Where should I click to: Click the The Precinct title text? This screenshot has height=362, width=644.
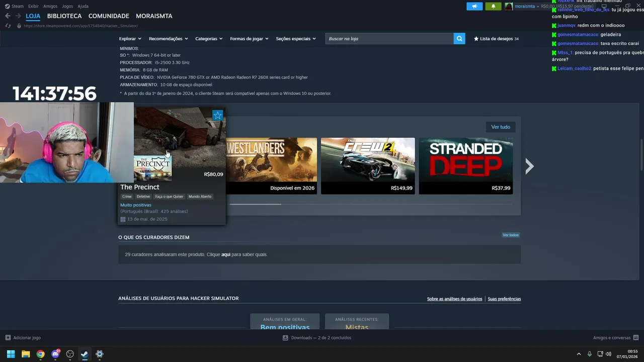tap(139, 187)
